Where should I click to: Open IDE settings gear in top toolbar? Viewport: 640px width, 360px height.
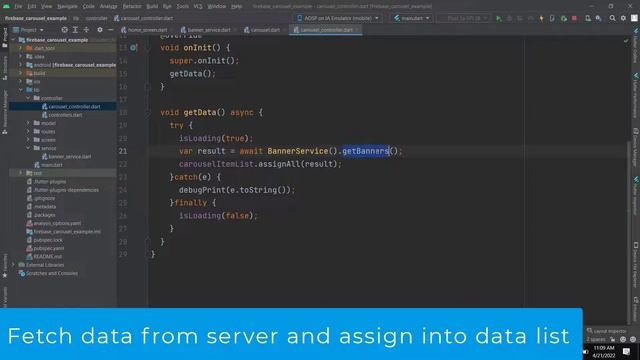623,18
